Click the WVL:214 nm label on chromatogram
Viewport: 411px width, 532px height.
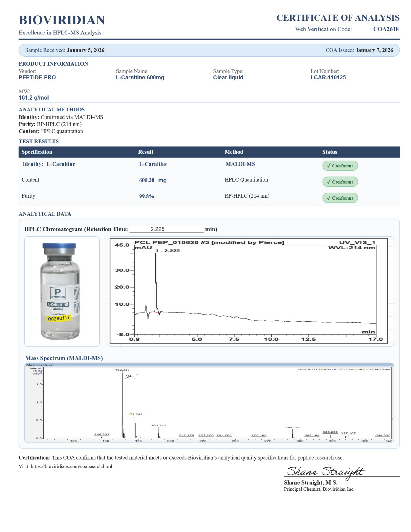352,248
